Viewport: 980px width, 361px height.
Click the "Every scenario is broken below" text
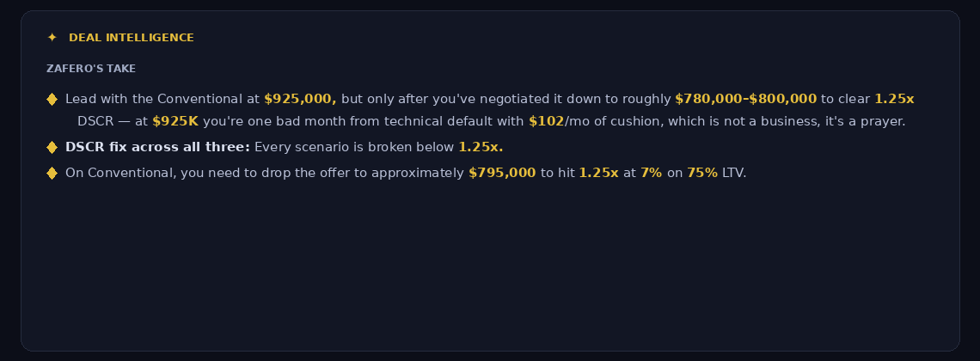point(354,148)
